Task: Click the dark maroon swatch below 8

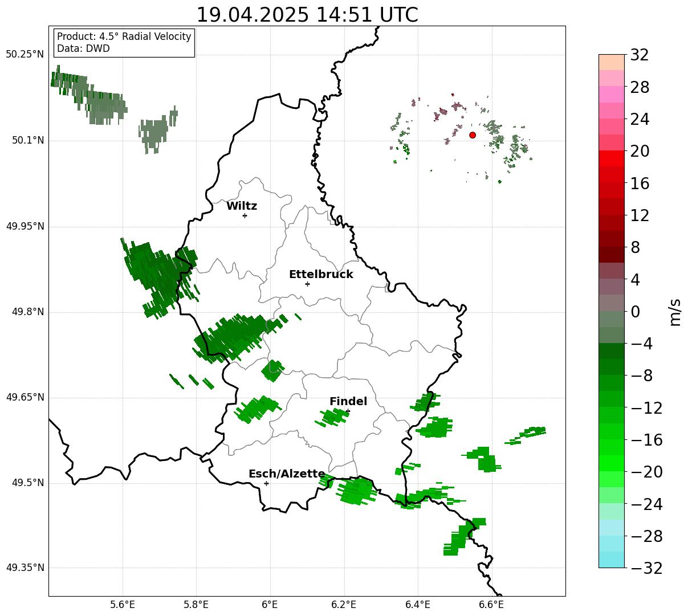Action: tap(612, 255)
